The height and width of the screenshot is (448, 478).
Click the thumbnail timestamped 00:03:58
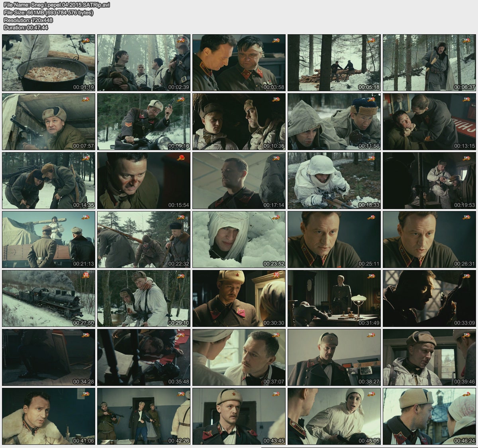click(239, 63)
